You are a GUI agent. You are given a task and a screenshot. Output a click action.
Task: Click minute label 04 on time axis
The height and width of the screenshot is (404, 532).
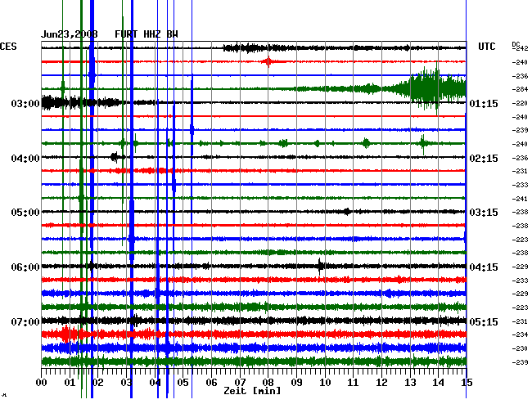coord(155,383)
